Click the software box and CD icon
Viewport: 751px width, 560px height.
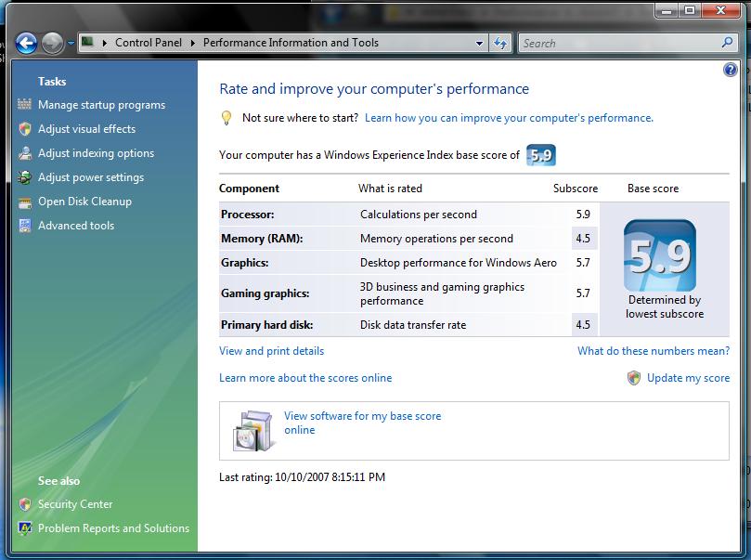tap(254, 431)
